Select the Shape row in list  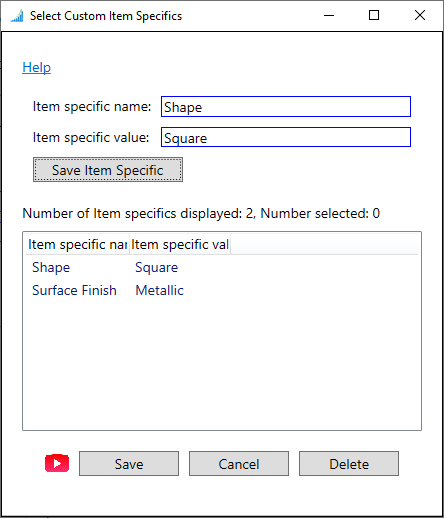point(222,267)
